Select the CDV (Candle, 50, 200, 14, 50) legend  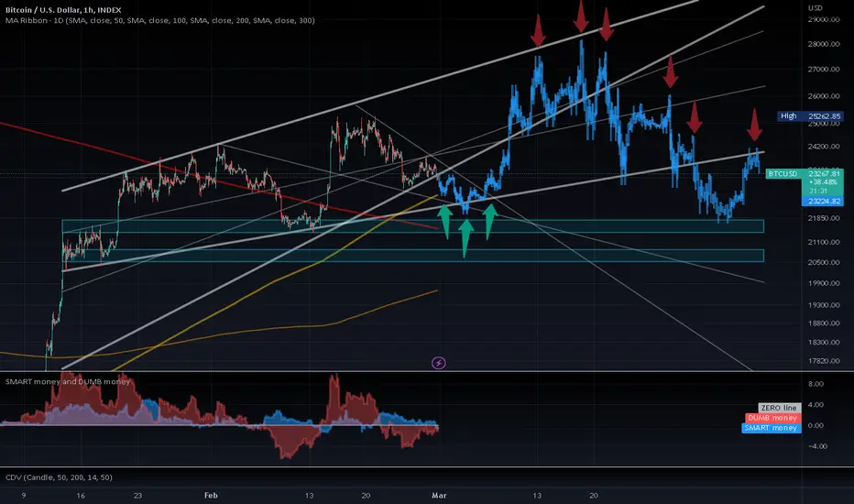click(59, 477)
